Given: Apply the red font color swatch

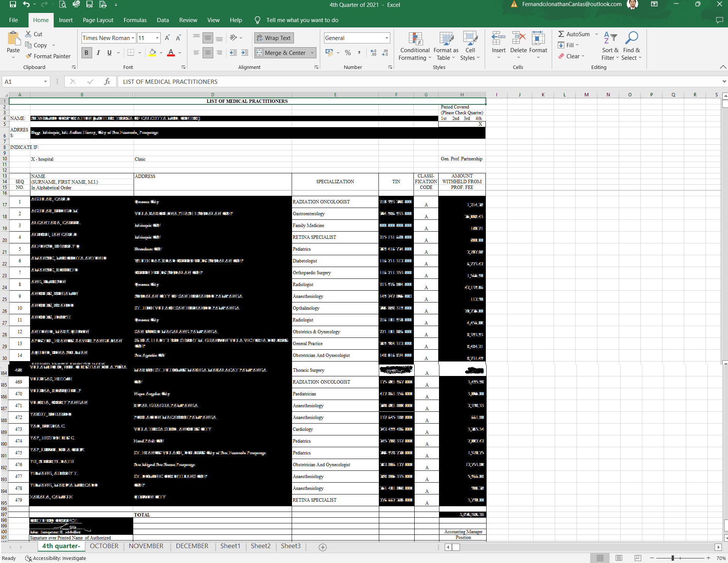Looking at the screenshot, I should tap(171, 53).
